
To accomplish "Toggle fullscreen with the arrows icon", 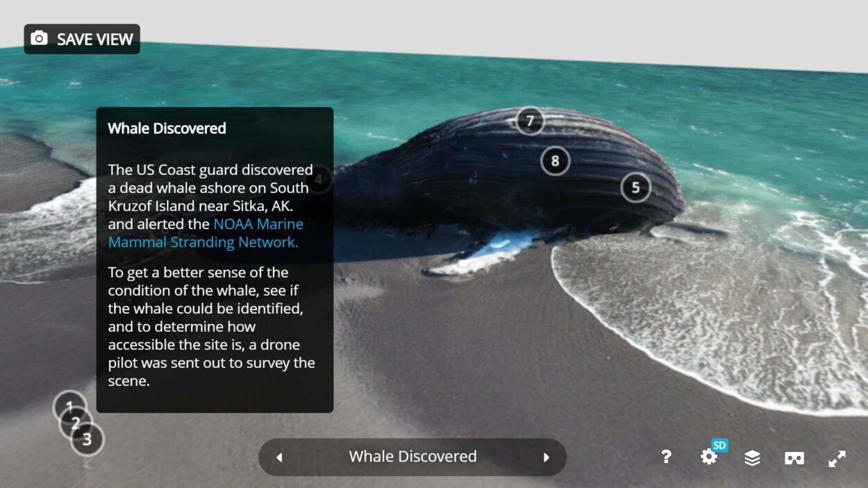I will 837,458.
